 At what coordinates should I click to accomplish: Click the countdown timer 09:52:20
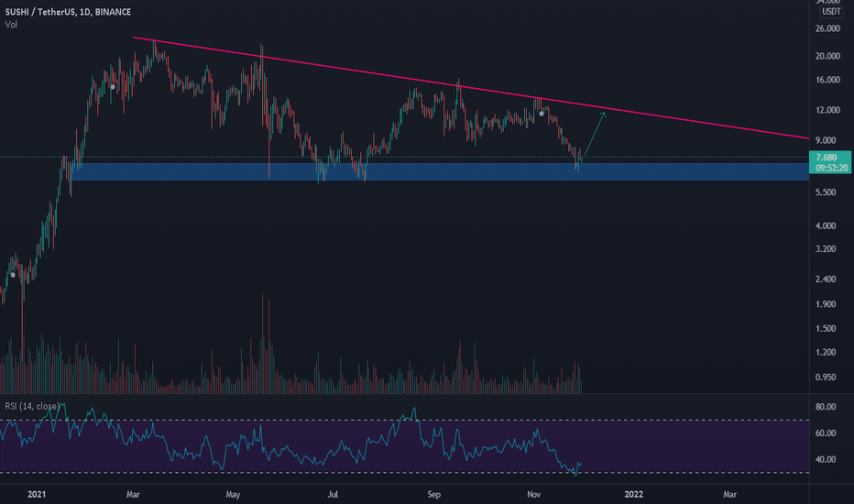(x=832, y=168)
